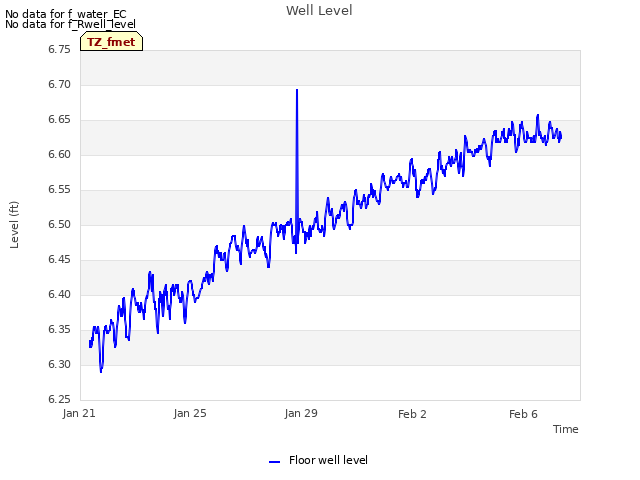
Task: Click the 6.75 y-axis tick label
Action: pos(60,49)
